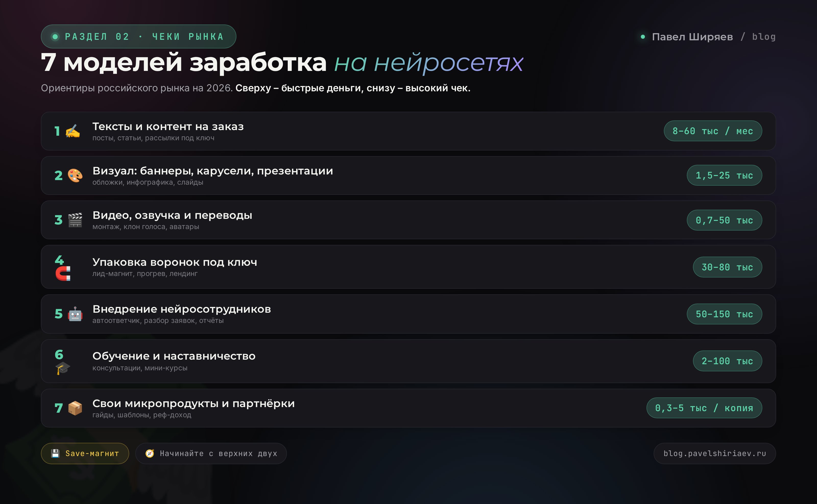Select the Упаковка воронок под ключ title
The image size is (817, 504).
[175, 262]
